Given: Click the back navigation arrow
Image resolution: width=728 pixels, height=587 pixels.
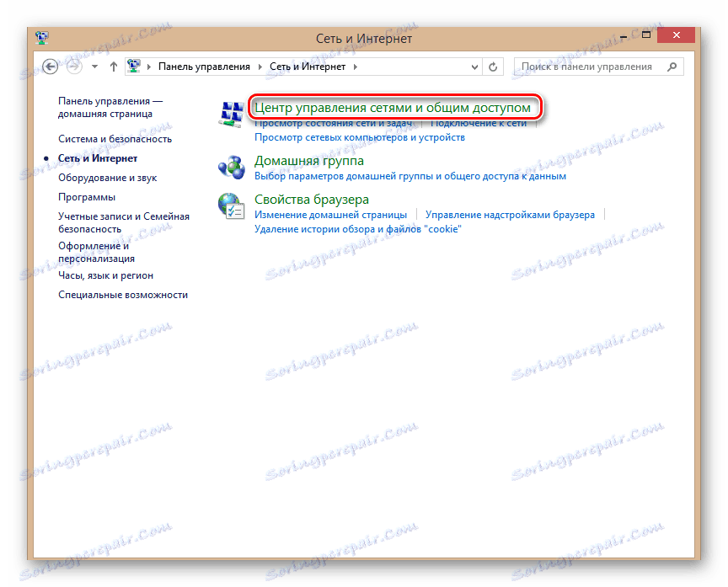Looking at the screenshot, I should [50, 66].
